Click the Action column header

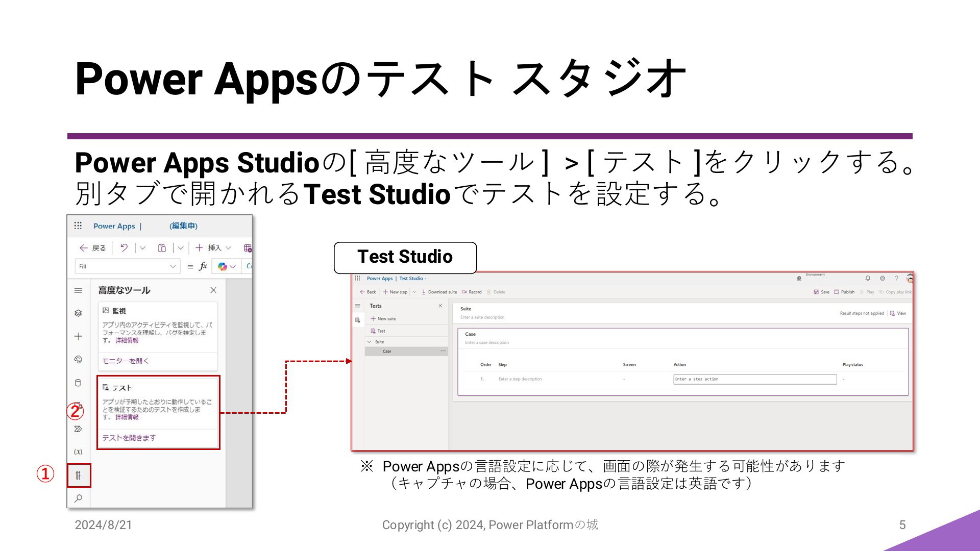coord(679,365)
